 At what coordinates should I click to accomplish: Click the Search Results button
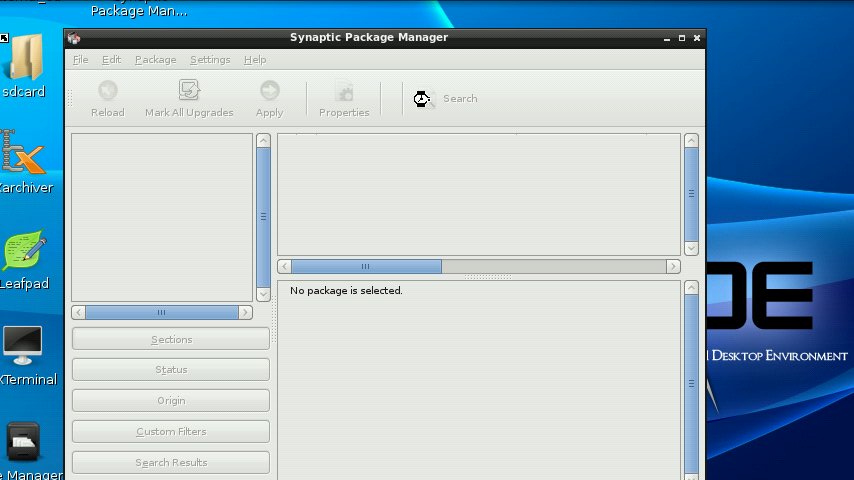coord(171,463)
